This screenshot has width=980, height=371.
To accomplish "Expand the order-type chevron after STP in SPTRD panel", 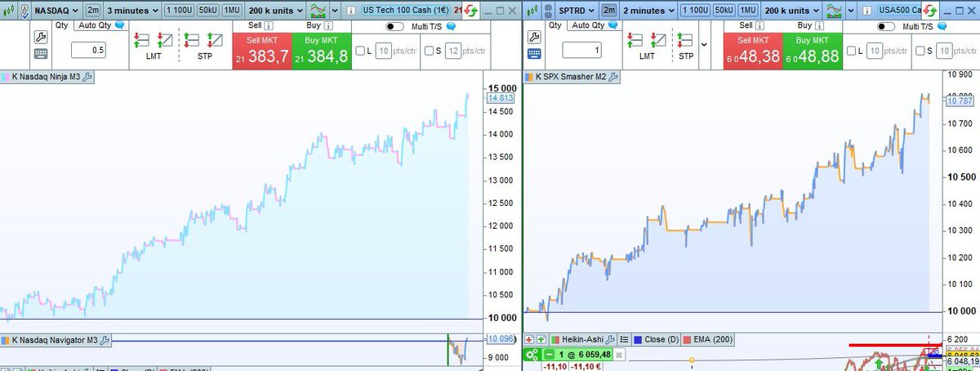I will click(x=704, y=43).
